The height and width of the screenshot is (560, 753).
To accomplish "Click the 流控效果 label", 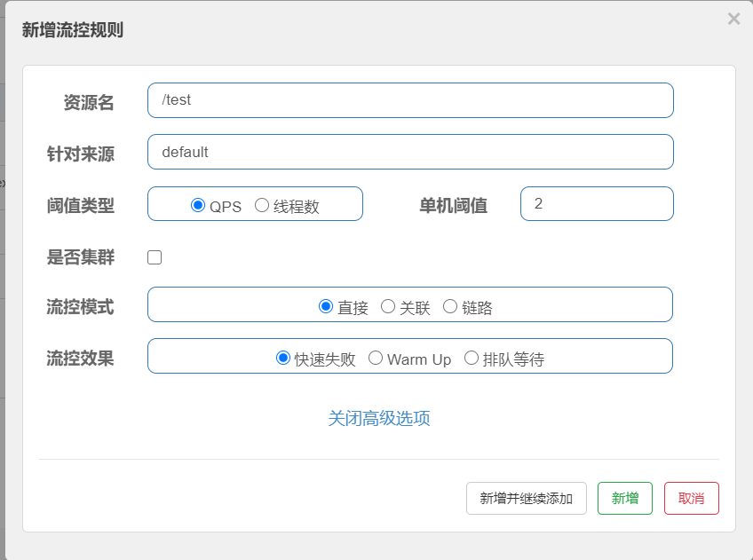I will coord(81,358).
